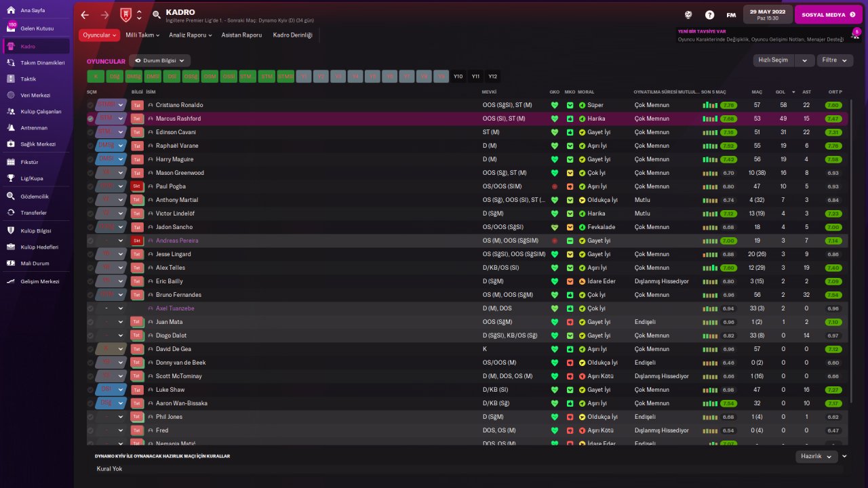
Task: Untick the selection circle for Marcus Rashford
Action: 91,119
